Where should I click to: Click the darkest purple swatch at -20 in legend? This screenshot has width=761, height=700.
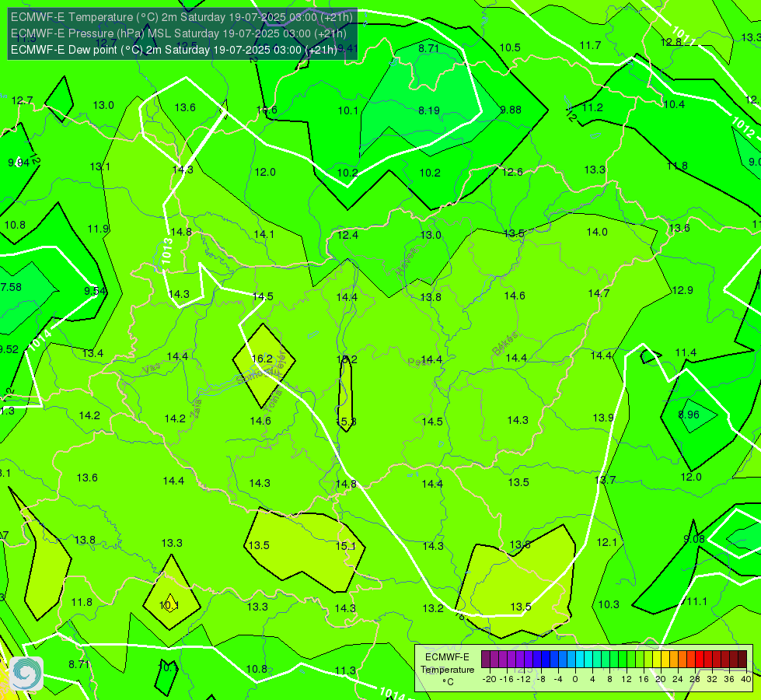click(486, 660)
